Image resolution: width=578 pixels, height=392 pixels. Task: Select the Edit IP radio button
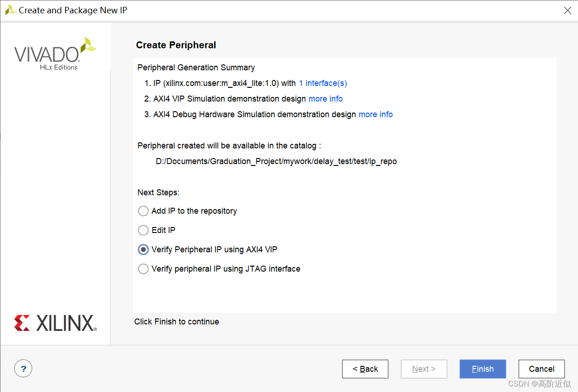point(143,230)
